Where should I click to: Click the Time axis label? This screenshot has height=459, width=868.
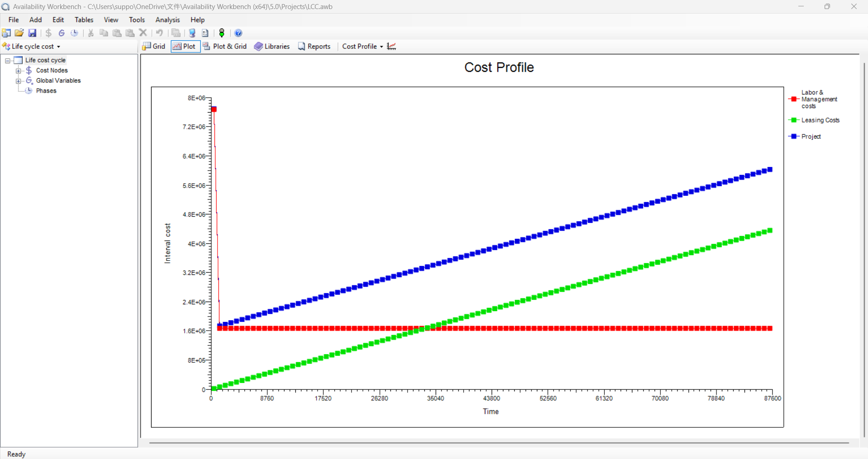pyautogui.click(x=491, y=412)
